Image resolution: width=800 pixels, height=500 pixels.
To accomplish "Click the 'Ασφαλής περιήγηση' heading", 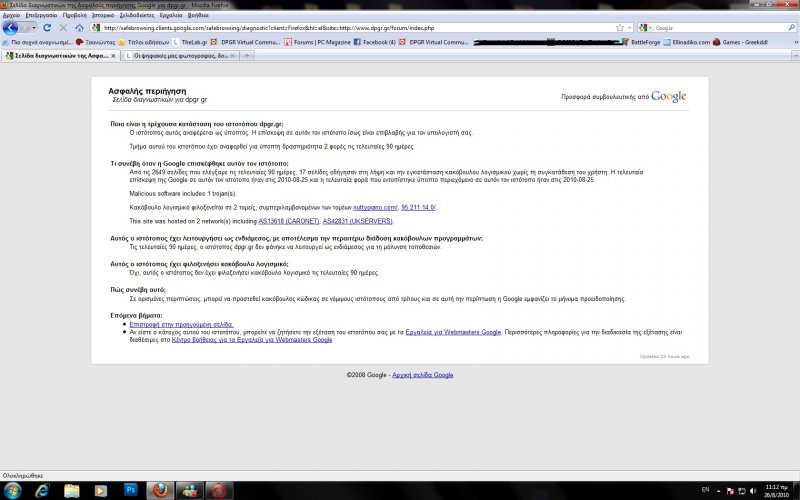I will coord(147,91).
